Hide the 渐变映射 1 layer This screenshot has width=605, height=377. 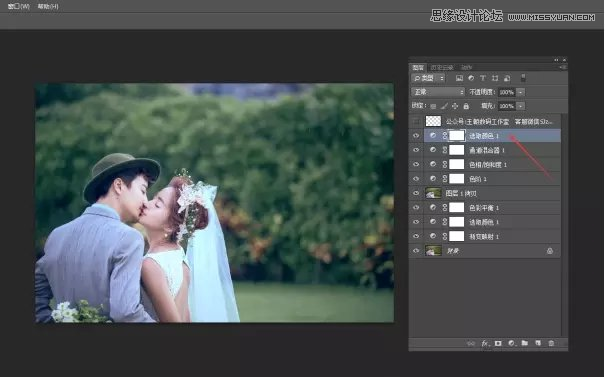(x=416, y=236)
